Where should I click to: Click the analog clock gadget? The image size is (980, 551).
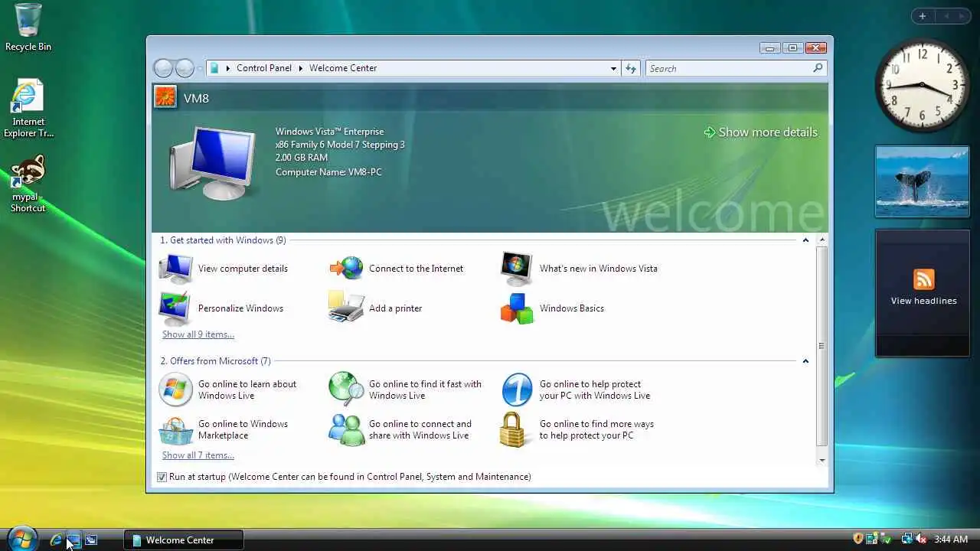tap(923, 86)
